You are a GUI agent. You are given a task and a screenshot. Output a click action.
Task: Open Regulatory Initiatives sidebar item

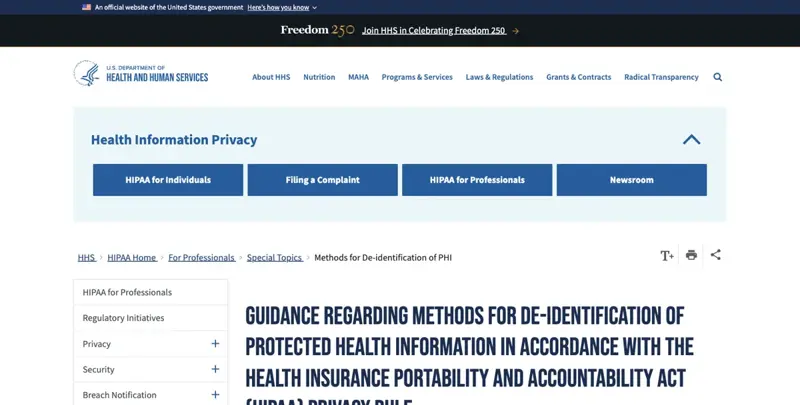pos(151,318)
